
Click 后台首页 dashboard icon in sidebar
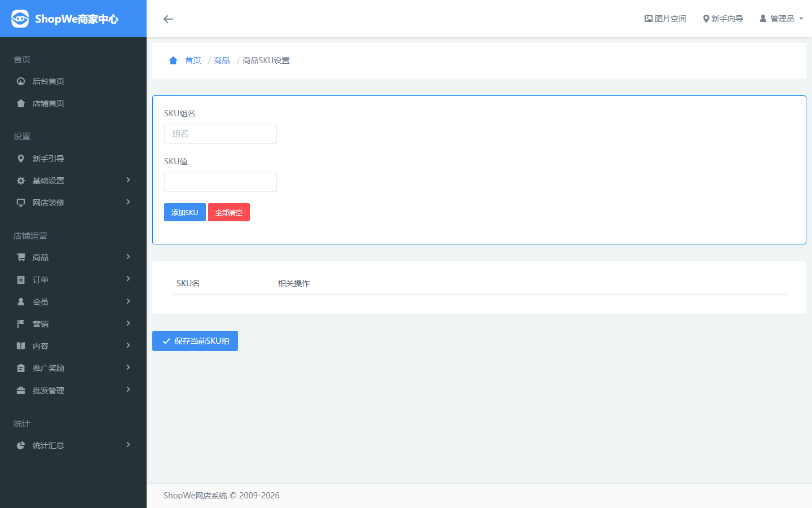pos(21,81)
